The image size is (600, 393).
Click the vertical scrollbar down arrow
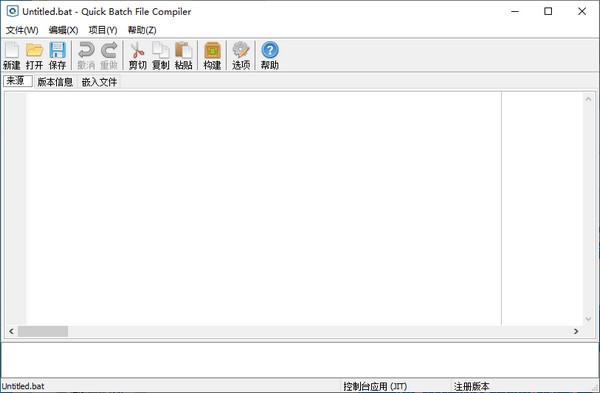coord(589,319)
